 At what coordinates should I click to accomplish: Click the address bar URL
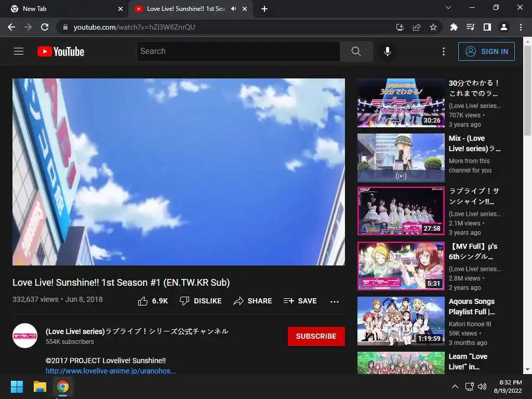[134, 27]
